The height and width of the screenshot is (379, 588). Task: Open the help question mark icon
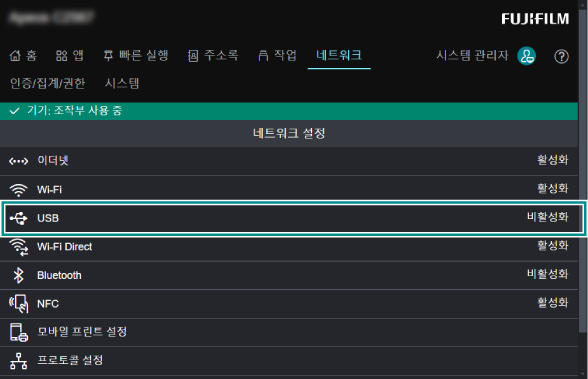[561, 57]
